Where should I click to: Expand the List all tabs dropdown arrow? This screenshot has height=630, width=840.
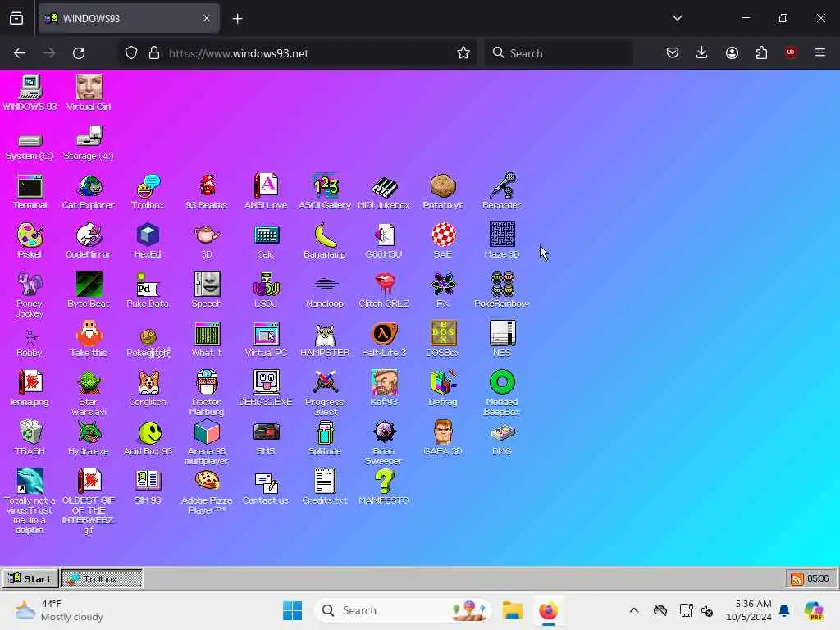(677, 18)
